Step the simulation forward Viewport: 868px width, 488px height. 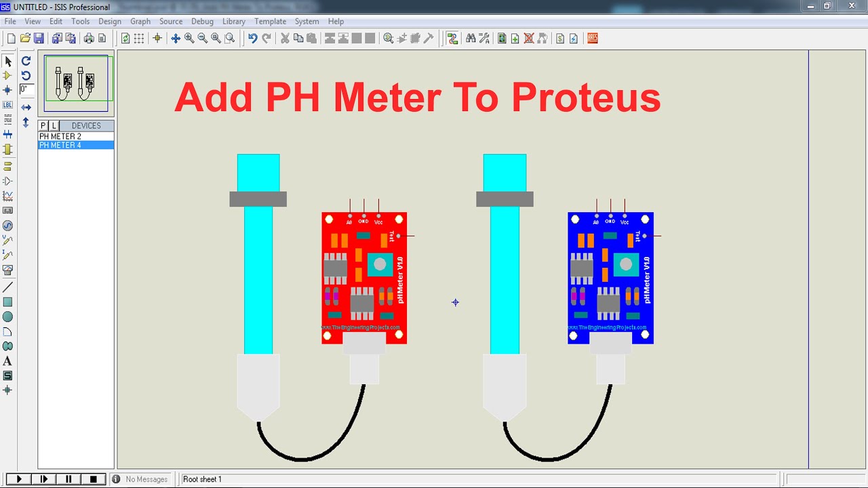tap(44, 479)
